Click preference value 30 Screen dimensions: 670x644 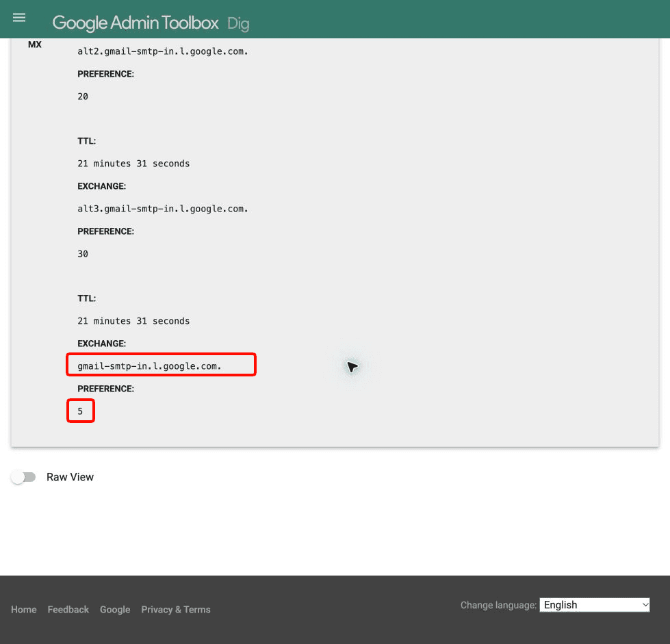pos(83,254)
